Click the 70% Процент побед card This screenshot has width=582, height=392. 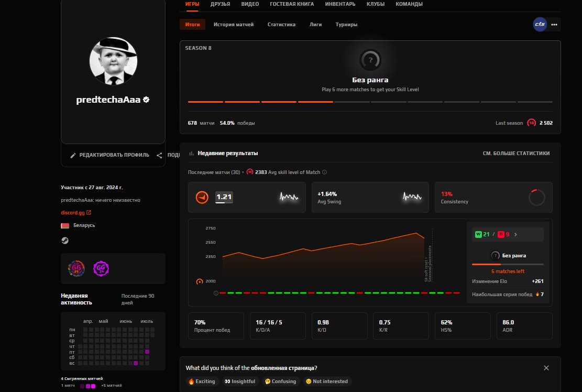pos(216,326)
